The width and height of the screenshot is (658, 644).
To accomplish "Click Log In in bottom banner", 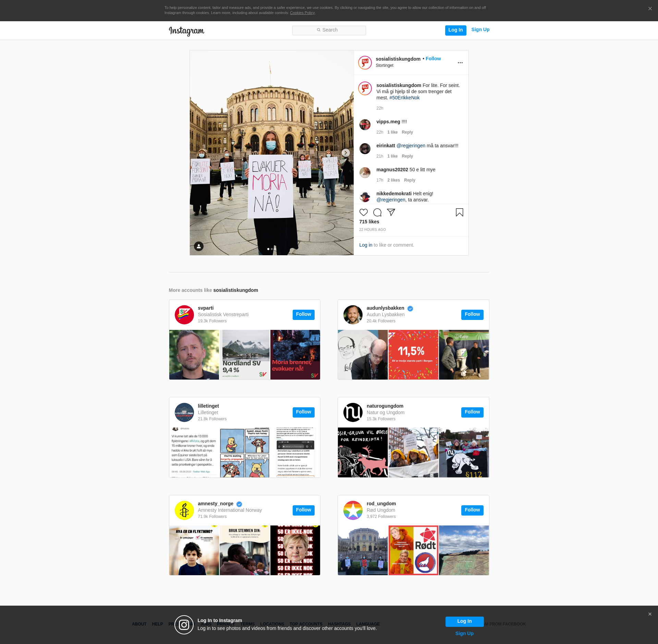I will click(x=464, y=621).
